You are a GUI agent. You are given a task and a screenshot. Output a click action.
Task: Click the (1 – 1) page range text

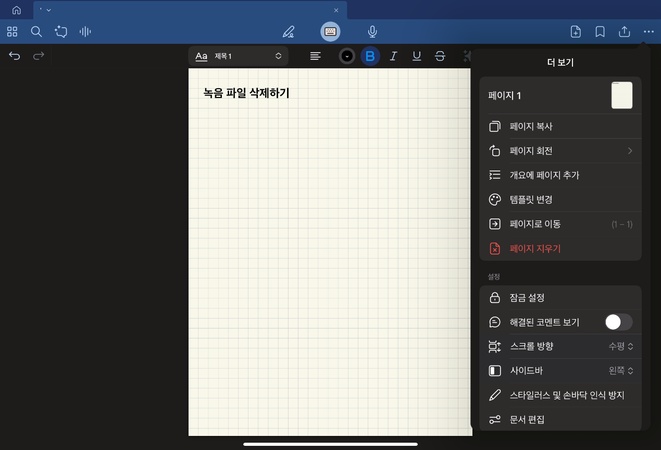point(622,224)
